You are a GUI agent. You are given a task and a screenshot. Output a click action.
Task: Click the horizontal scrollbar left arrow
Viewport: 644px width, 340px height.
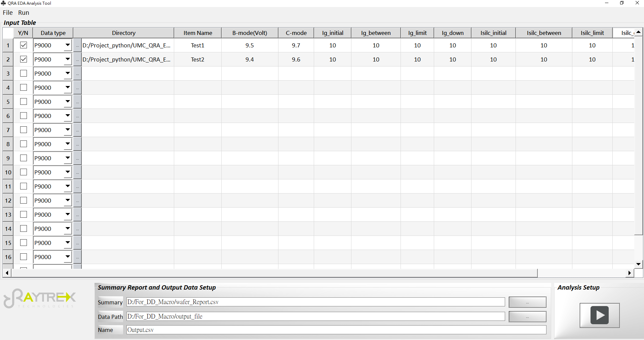point(7,273)
